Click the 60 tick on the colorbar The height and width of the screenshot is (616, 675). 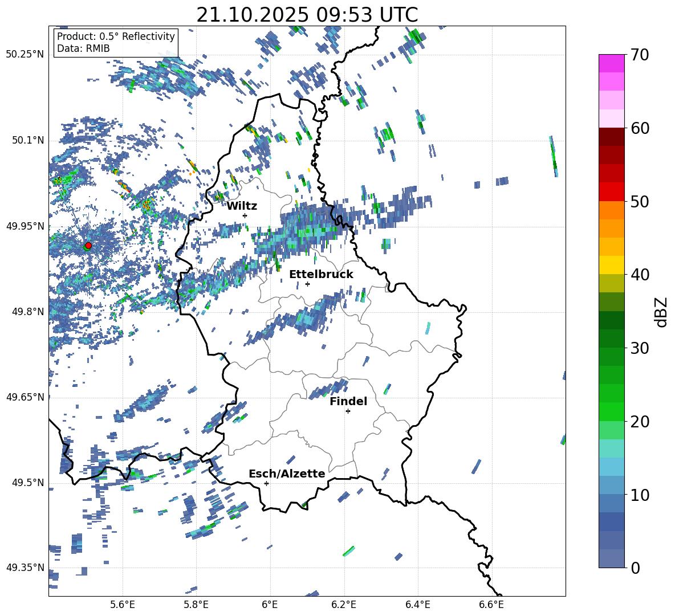[640, 128]
